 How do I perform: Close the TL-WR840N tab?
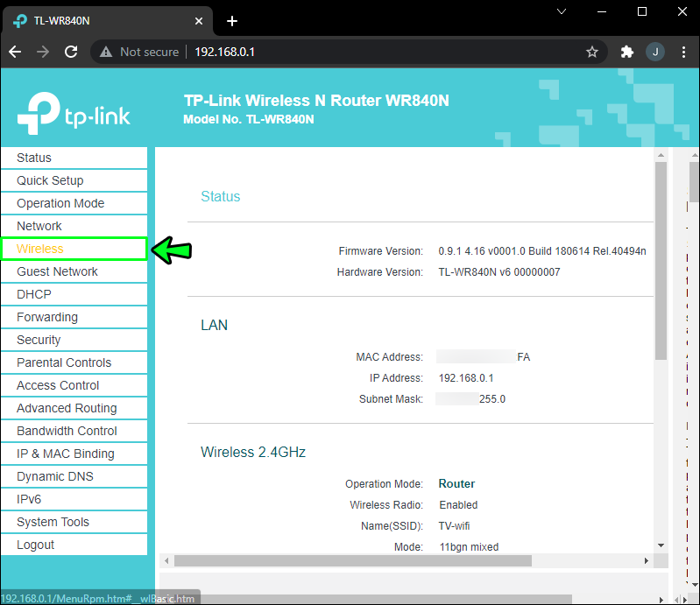(x=199, y=21)
